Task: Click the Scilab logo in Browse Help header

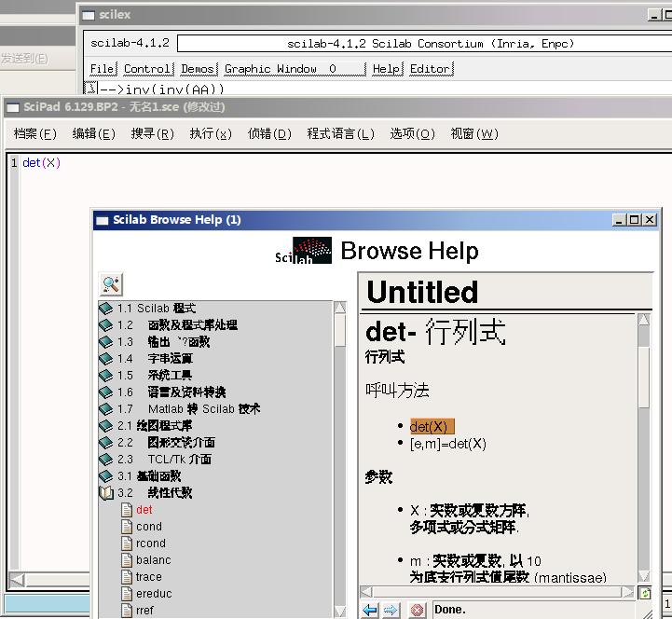Action: tap(304, 251)
